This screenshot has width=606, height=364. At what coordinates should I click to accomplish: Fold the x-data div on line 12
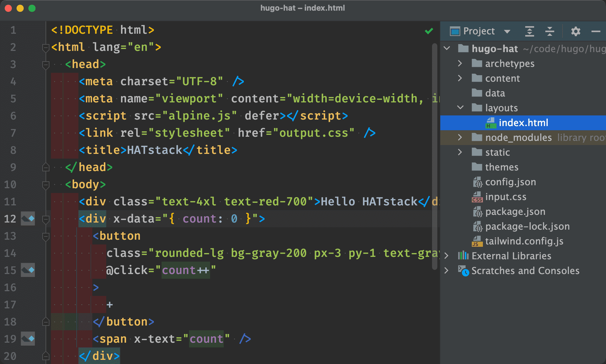(x=46, y=219)
